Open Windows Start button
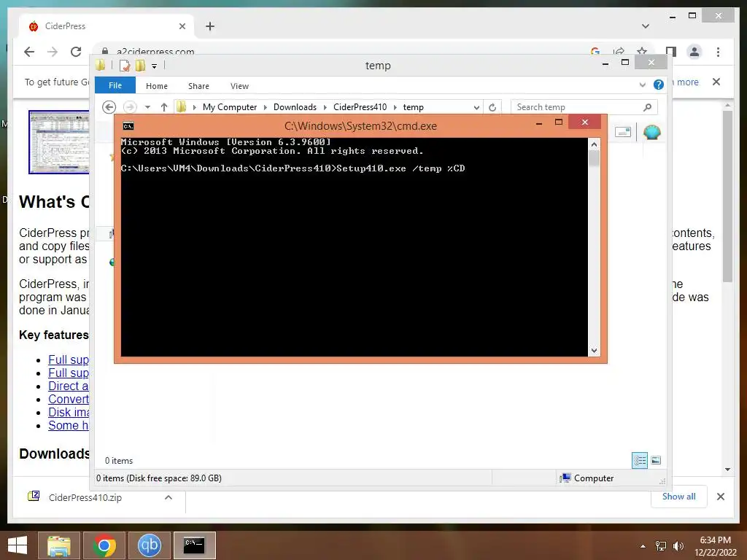Viewport: 747px width, 560px height. click(18, 545)
